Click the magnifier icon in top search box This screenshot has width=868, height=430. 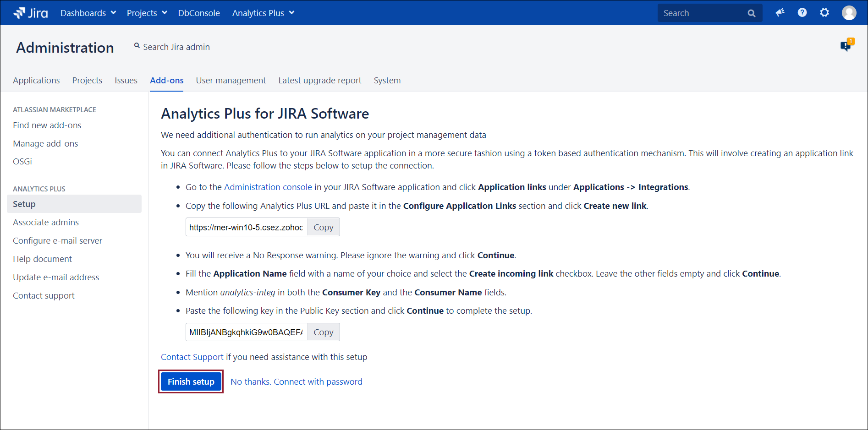752,13
